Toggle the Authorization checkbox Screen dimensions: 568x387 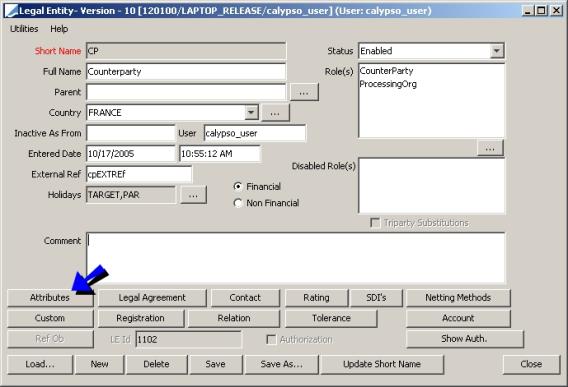pos(271,340)
